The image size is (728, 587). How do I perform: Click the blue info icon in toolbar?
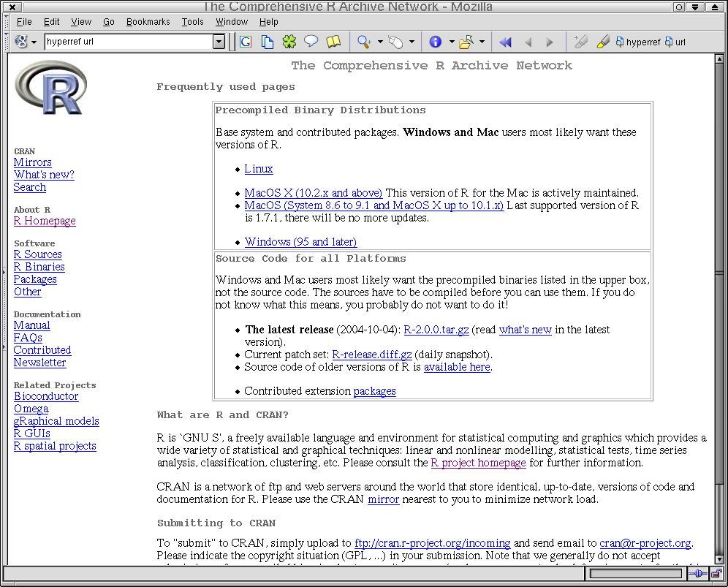(x=436, y=42)
